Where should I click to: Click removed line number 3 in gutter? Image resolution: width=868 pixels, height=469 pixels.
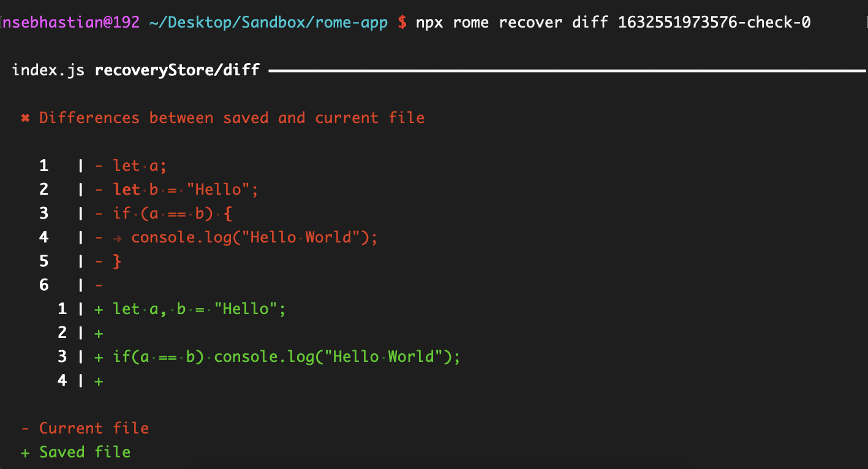pos(43,213)
